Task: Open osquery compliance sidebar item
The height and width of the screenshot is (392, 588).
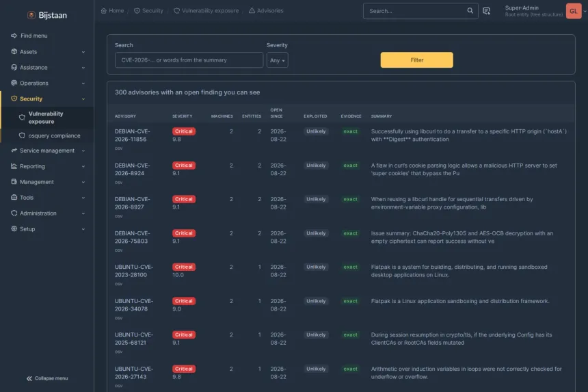Action: pos(47,135)
